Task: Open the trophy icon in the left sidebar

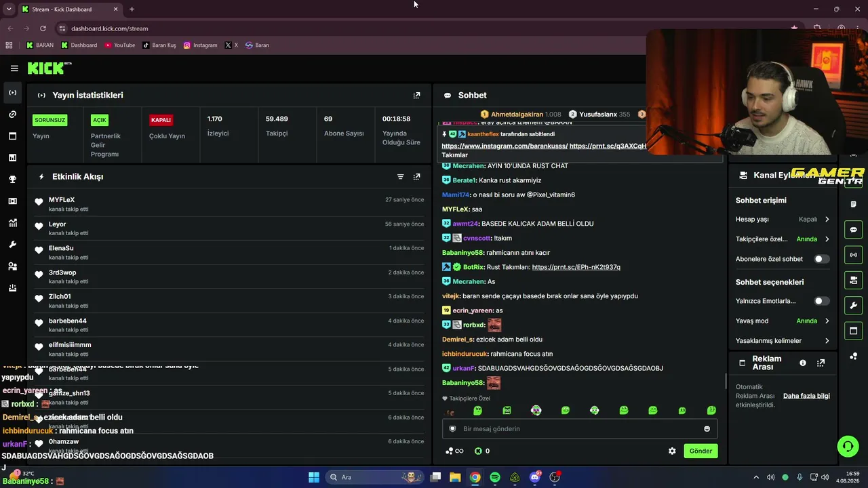Action: pos(12,180)
